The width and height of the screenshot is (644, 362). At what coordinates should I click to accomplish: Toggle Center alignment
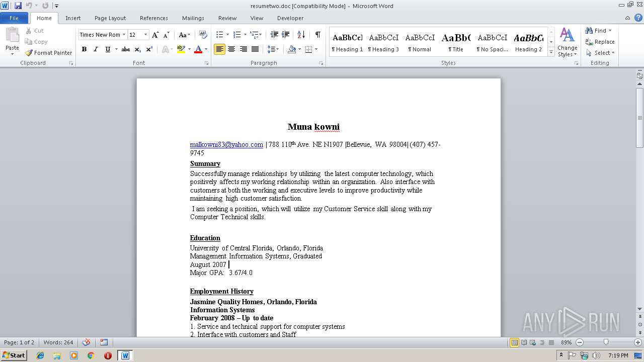pos(231,49)
